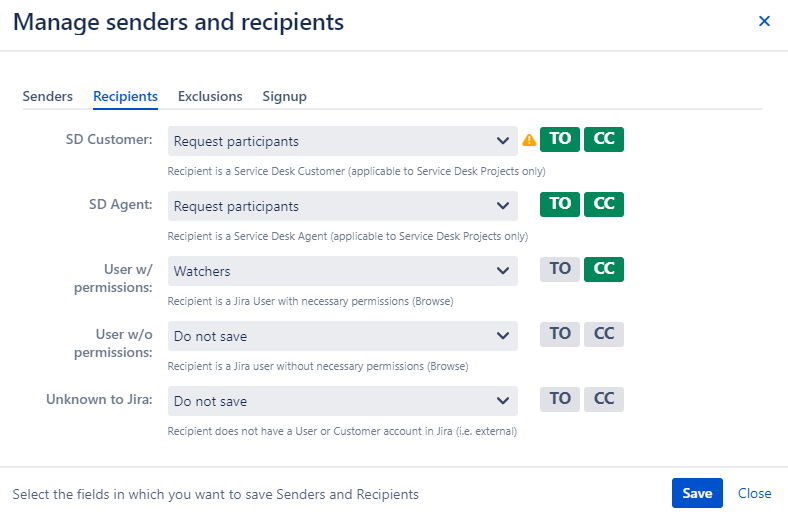Enable TO for User w/o permissions

(x=560, y=334)
